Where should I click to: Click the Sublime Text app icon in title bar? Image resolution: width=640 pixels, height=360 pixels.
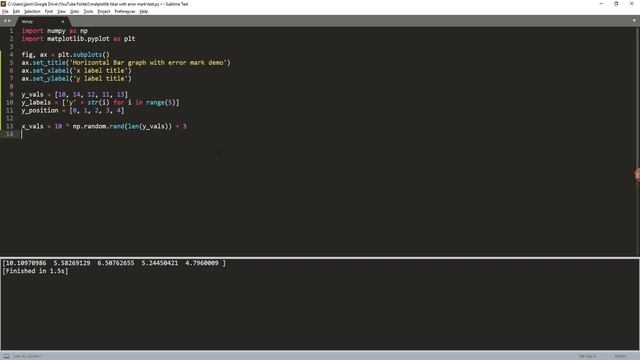point(3,4)
